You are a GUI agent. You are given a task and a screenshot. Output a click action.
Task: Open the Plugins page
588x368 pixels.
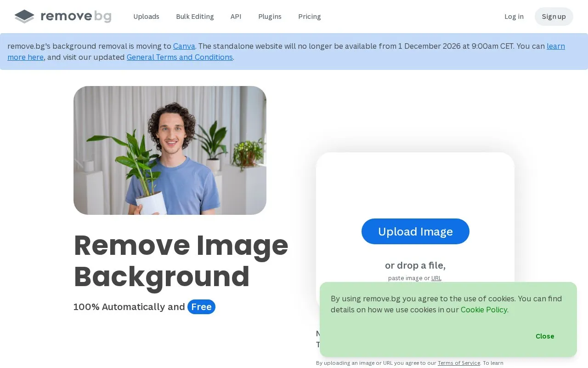pos(270,17)
